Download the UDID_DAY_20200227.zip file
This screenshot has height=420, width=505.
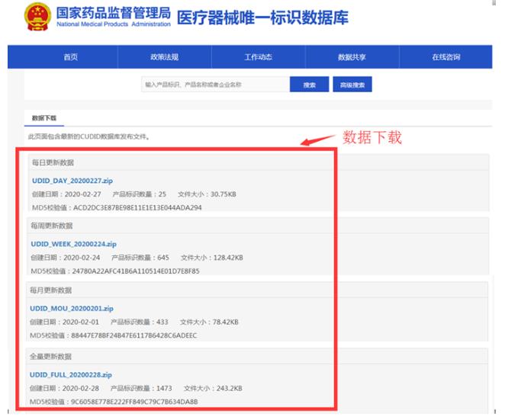(x=71, y=180)
